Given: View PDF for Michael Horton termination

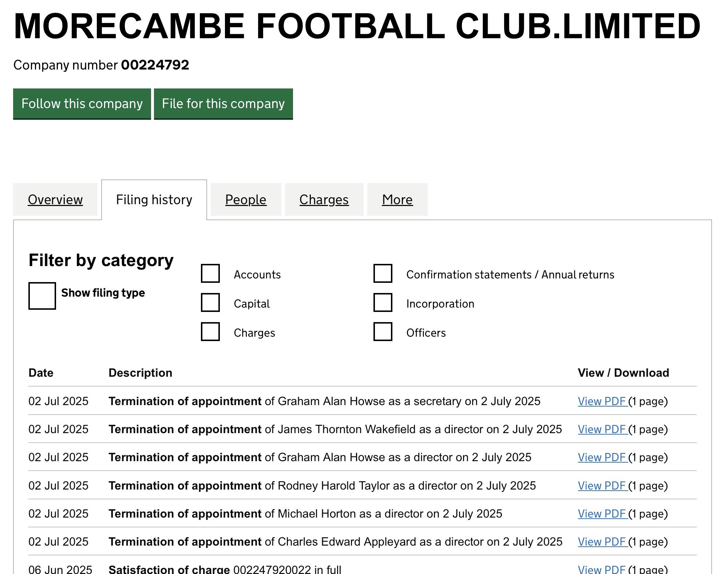Looking at the screenshot, I should [x=602, y=514].
